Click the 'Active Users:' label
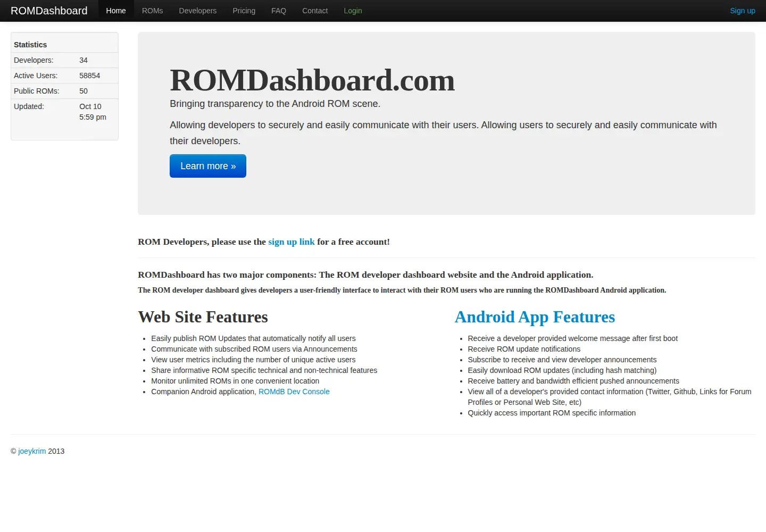Screen dimensions: 766x532 tap(36, 76)
